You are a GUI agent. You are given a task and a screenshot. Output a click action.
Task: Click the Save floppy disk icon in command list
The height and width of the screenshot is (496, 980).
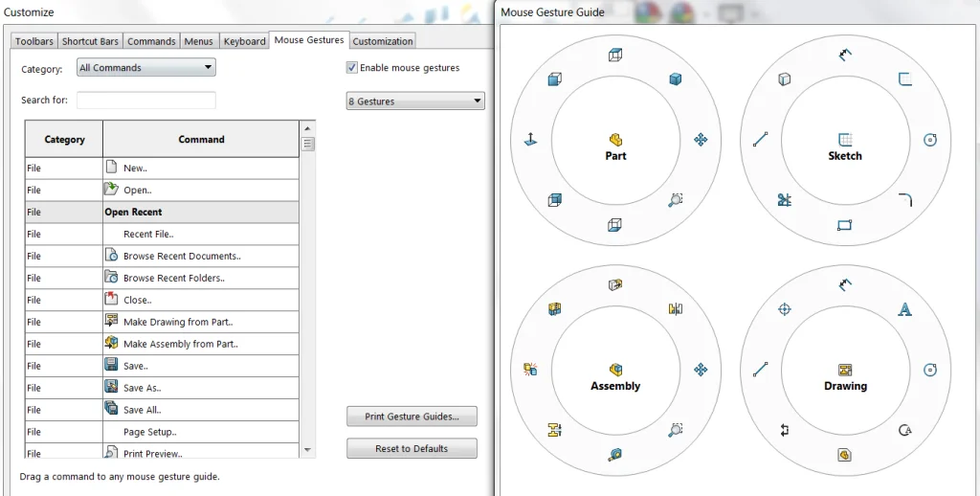point(111,365)
